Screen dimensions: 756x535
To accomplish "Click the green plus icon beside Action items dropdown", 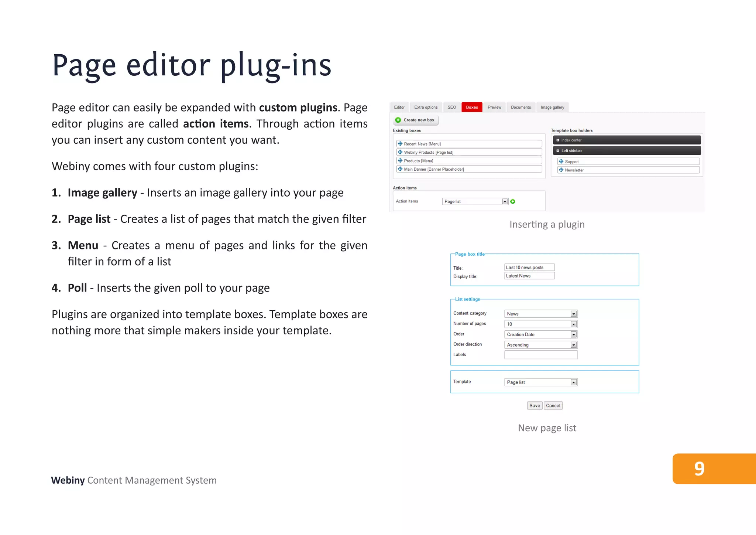I will pyautogui.click(x=513, y=201).
